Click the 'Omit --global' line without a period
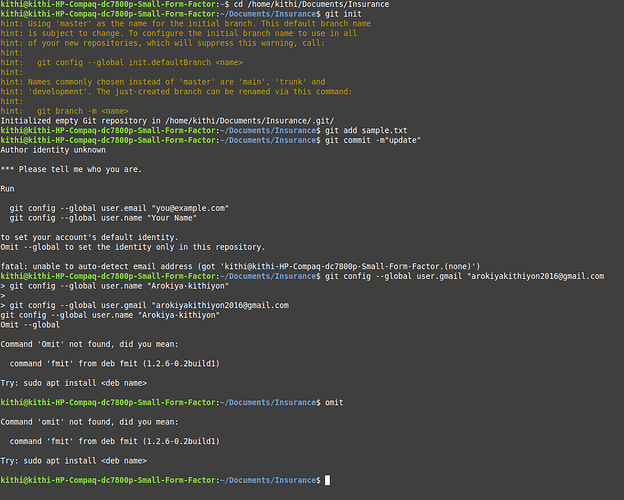 30,325
